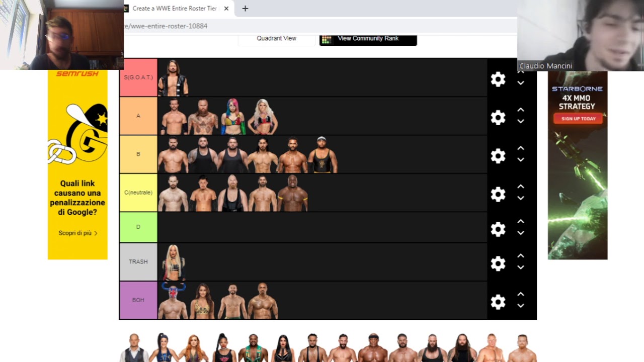Open settings gear for D tier row
This screenshot has width=644, height=362.
pyautogui.click(x=498, y=229)
